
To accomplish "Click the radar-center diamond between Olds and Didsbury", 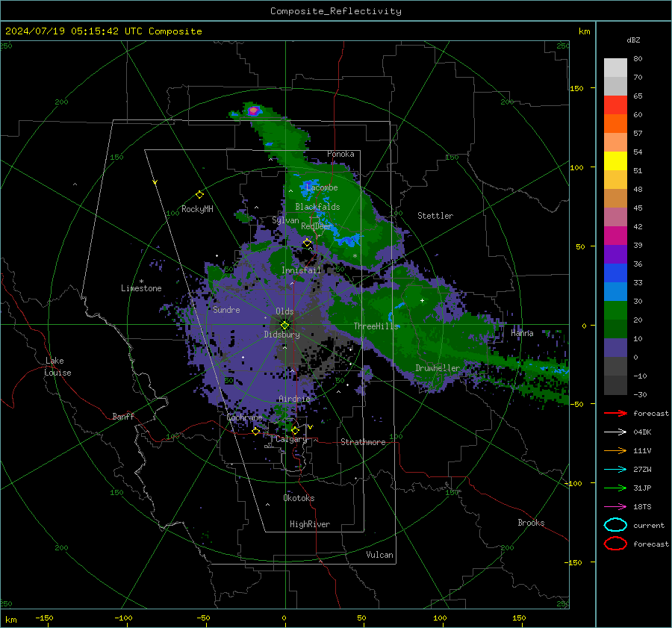I will pyautogui.click(x=284, y=326).
